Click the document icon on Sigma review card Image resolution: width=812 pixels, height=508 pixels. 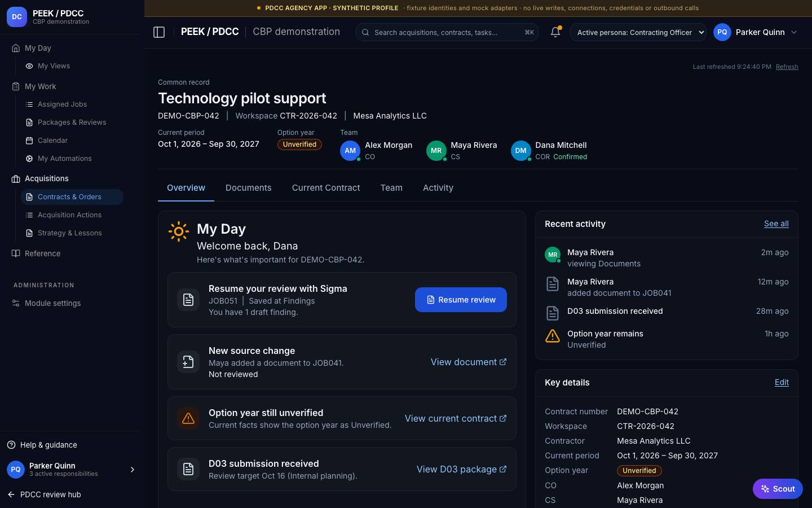[x=188, y=300]
